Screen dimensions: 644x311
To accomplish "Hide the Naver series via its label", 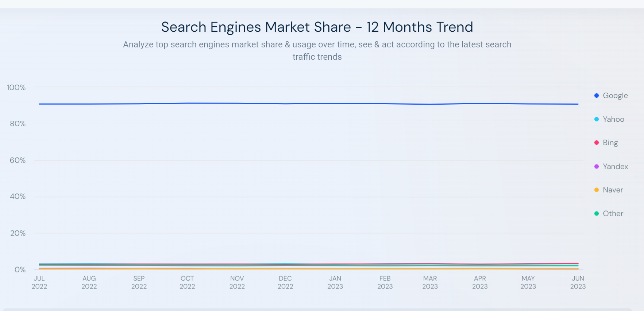I will pos(613,190).
